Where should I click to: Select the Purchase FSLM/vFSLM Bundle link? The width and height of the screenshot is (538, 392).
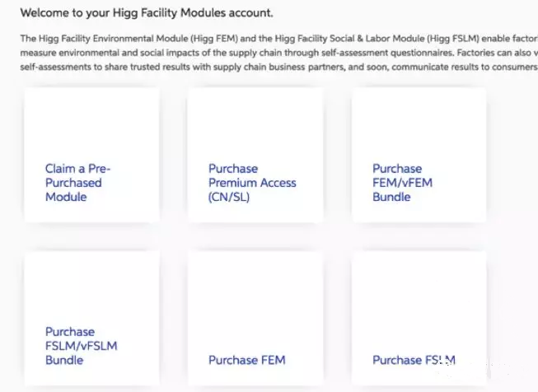coord(81,346)
